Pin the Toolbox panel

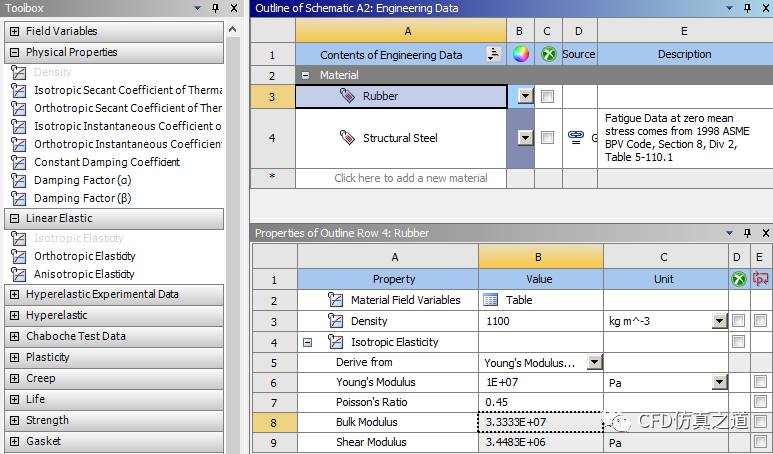tap(215, 8)
